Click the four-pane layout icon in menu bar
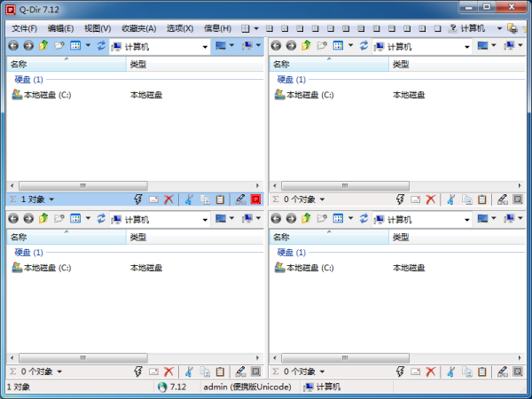Viewport: 532px width, 399px height. pyautogui.click(x=246, y=28)
